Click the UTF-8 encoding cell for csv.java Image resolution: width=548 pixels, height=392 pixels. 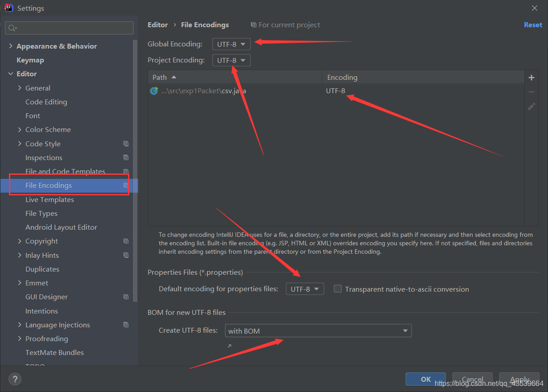335,91
